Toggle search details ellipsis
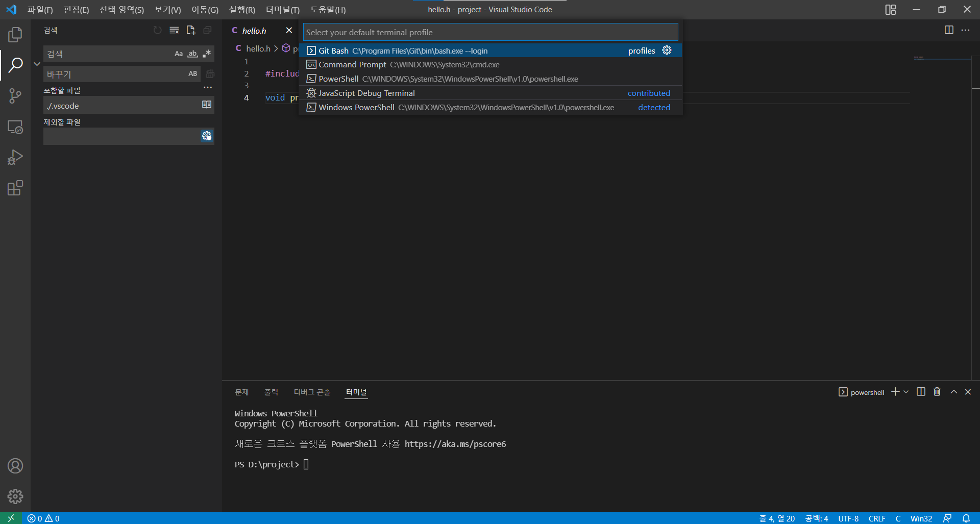The height and width of the screenshot is (524, 980). (x=208, y=88)
